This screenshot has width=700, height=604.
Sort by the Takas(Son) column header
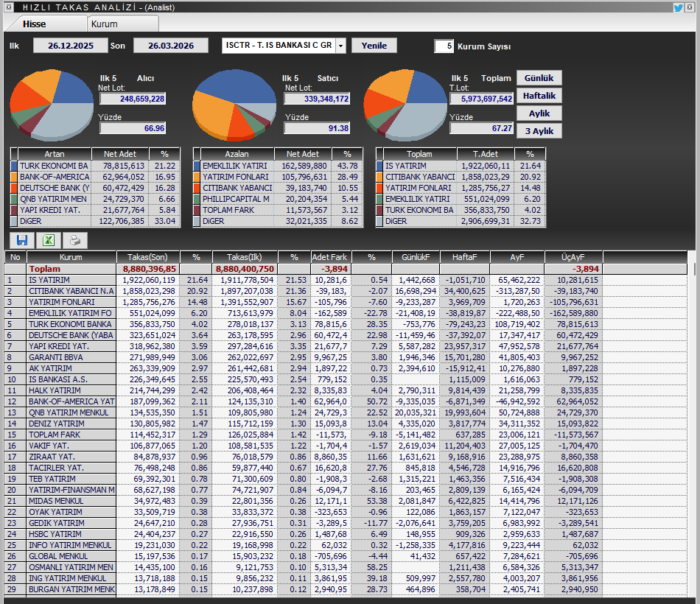(x=148, y=257)
